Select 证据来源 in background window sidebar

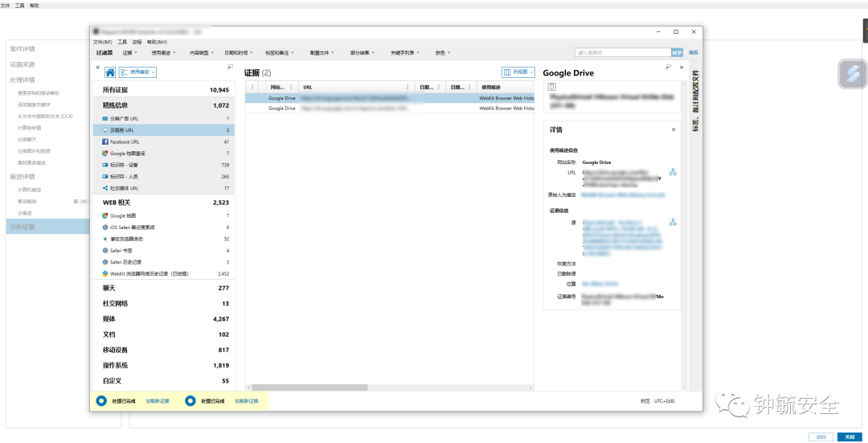coord(23,64)
